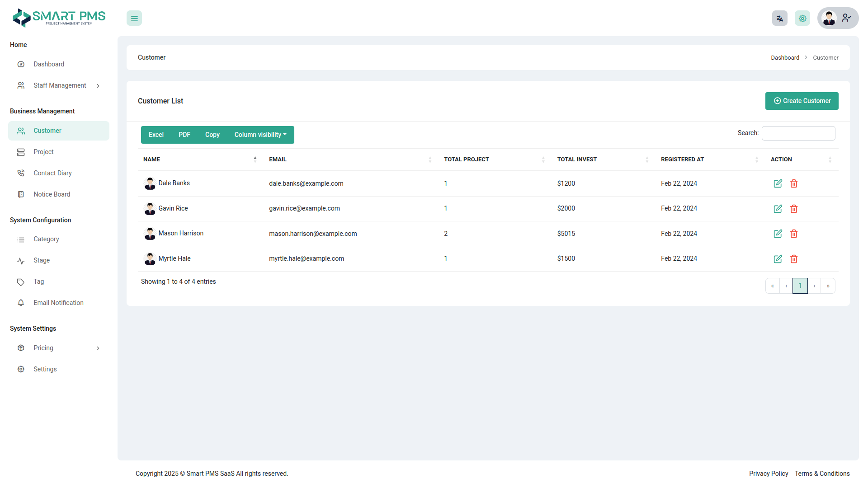Viewport: 868px width, 488px height.
Task: Open the settings gear icon in header
Action: tap(802, 18)
